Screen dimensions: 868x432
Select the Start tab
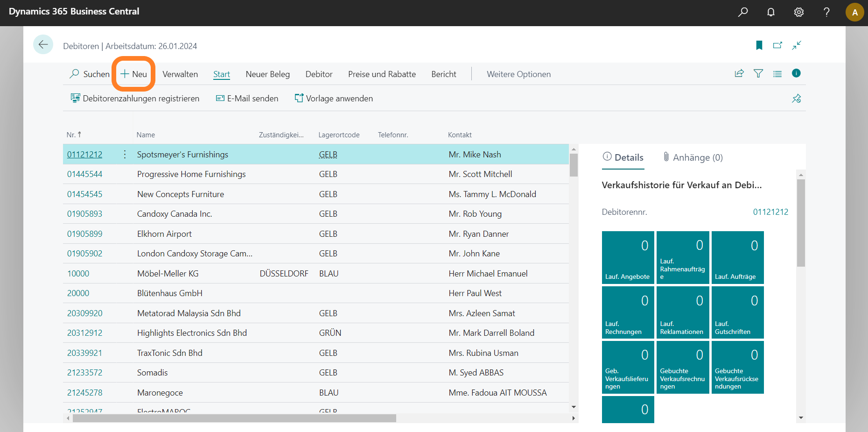[x=222, y=74]
